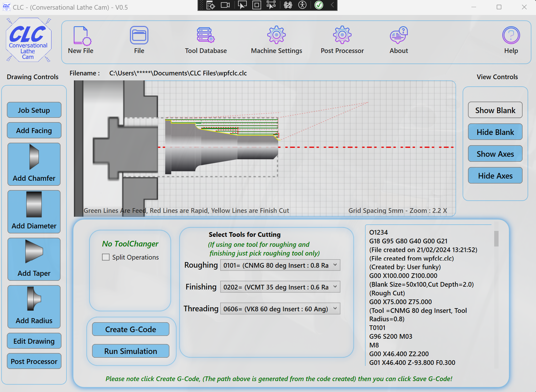Click the Show Axes view button
The height and width of the screenshot is (392, 536).
495,154
